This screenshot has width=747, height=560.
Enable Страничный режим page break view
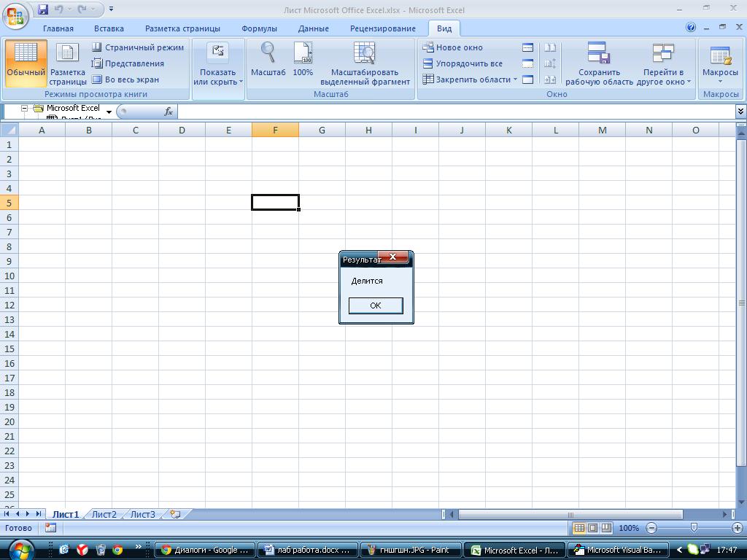tap(138, 47)
